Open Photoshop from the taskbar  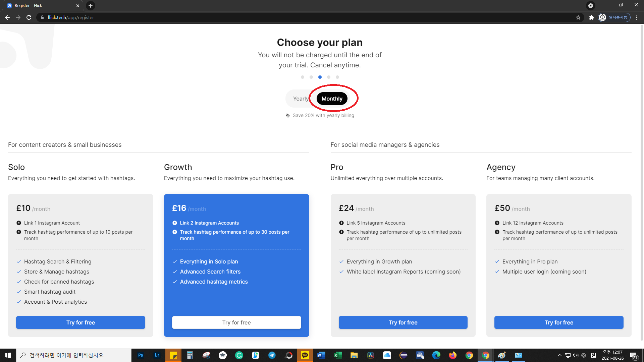(141, 355)
